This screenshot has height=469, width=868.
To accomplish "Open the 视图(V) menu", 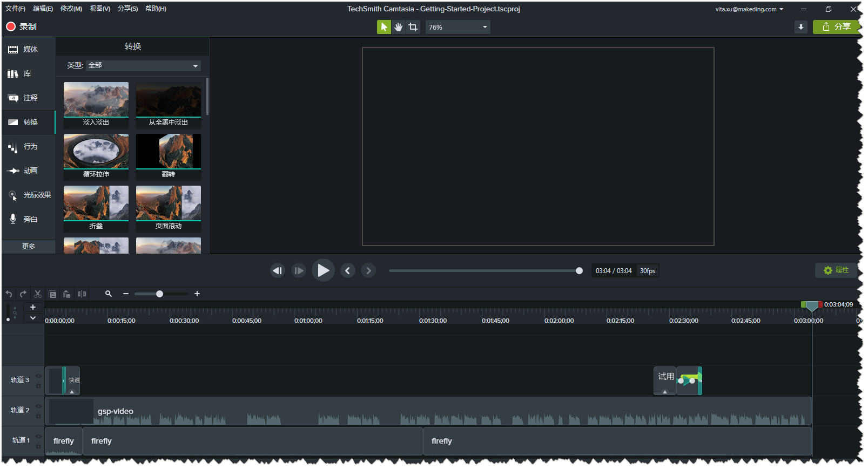I will click(100, 9).
